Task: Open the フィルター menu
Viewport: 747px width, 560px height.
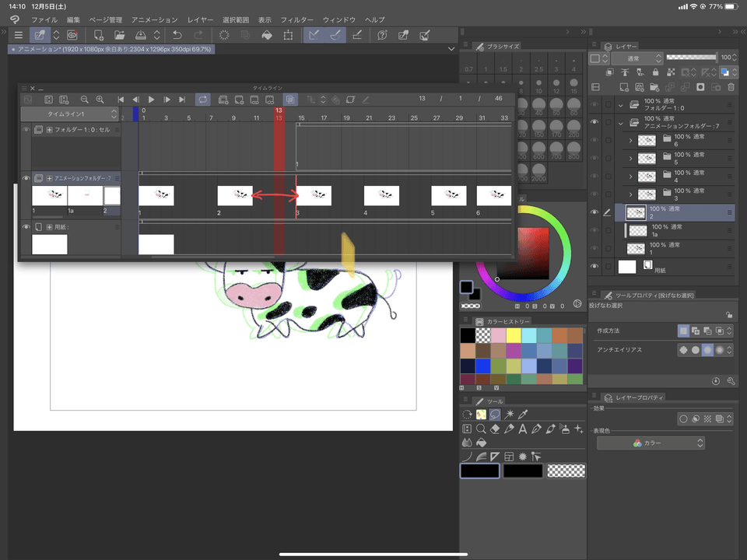Action: pos(296,19)
